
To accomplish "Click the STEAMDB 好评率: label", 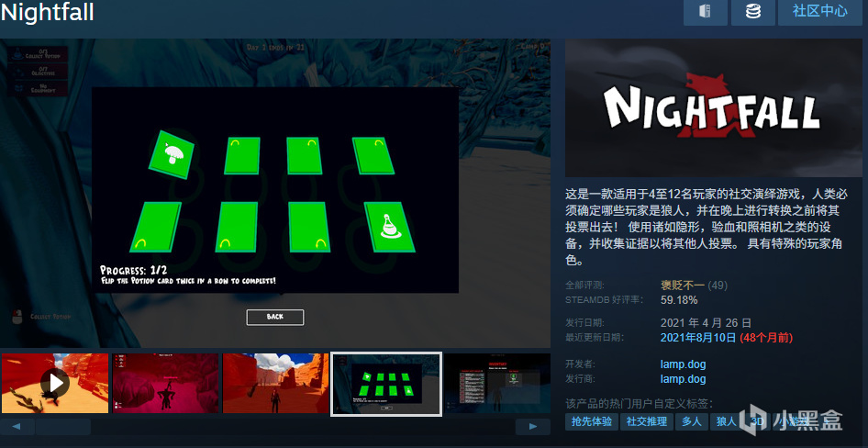I will [x=604, y=300].
